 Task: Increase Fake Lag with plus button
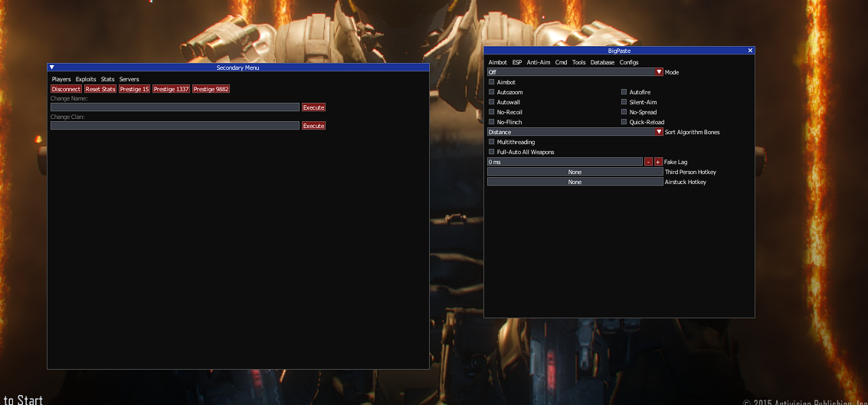658,162
